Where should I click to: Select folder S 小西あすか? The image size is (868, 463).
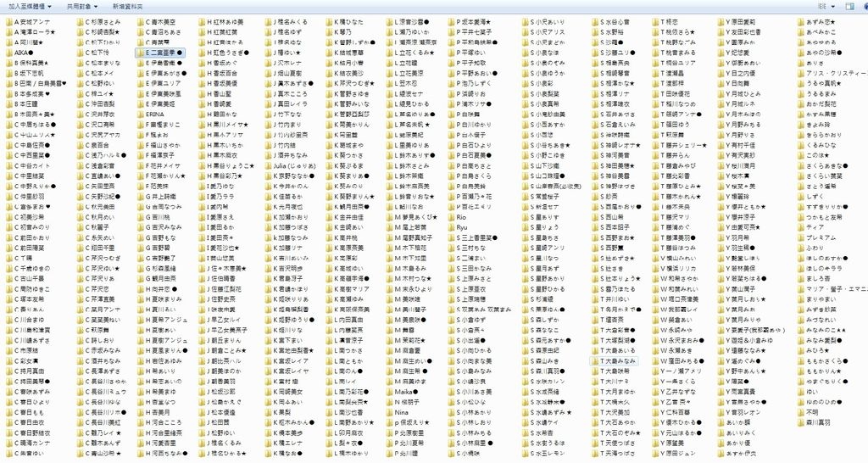pos(543,125)
